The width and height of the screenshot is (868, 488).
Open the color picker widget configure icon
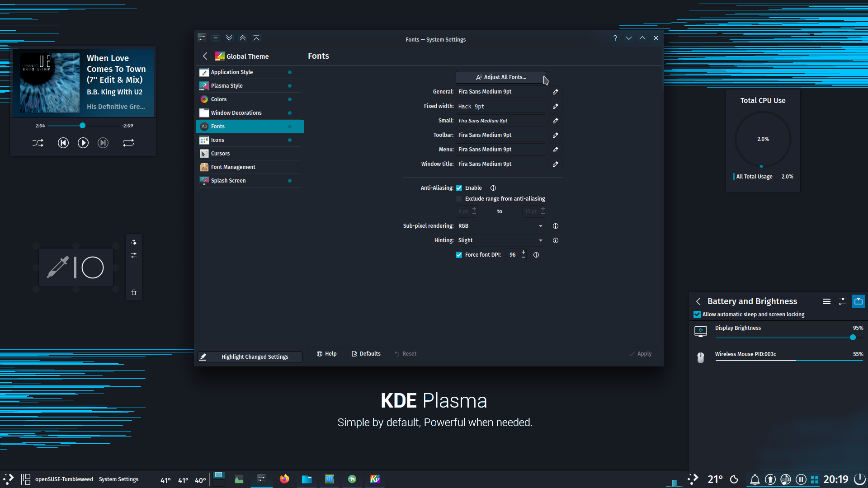pos(134,255)
